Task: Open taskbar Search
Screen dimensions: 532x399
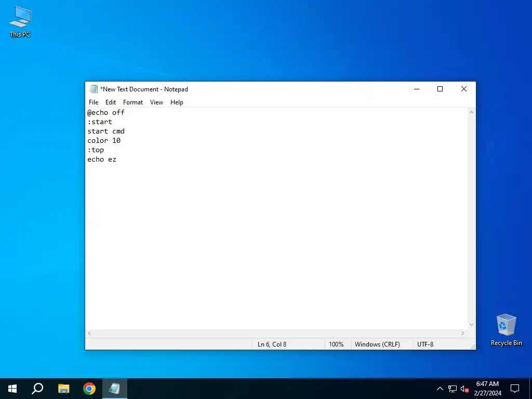Action: (x=37, y=389)
